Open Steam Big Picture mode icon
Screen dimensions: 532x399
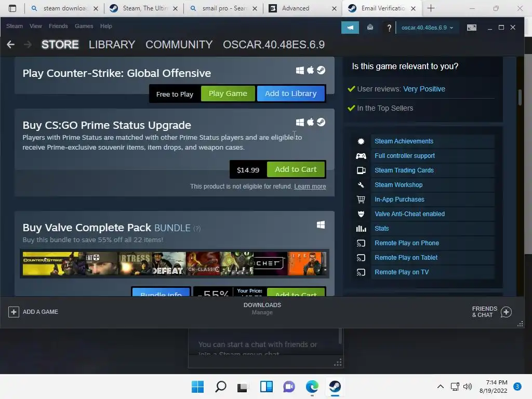[472, 28]
